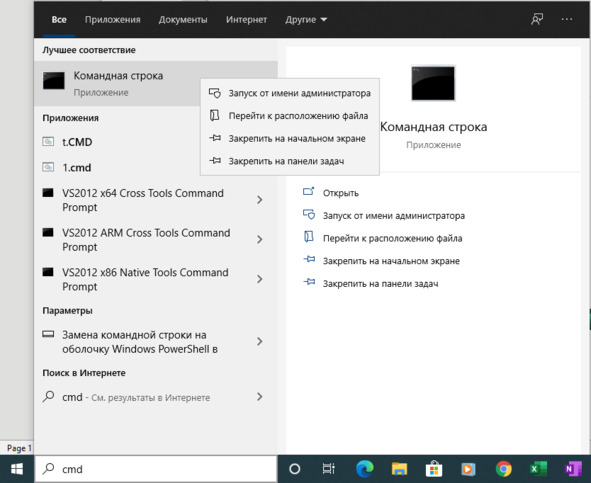Screen dimensions: 591x483
Task: Expand VS2012 x86 Native Tools chevron
Action: pos(260,279)
